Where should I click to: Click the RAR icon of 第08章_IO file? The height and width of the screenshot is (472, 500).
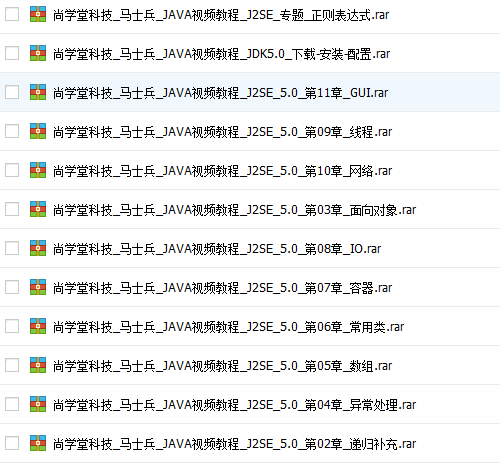38,248
